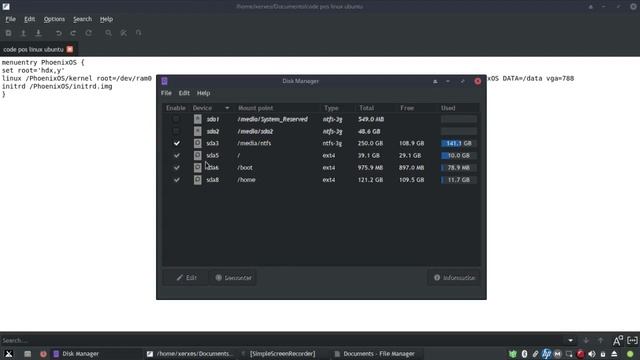
Task: Click the Disk Manager titlebar app icon
Action: (164, 81)
